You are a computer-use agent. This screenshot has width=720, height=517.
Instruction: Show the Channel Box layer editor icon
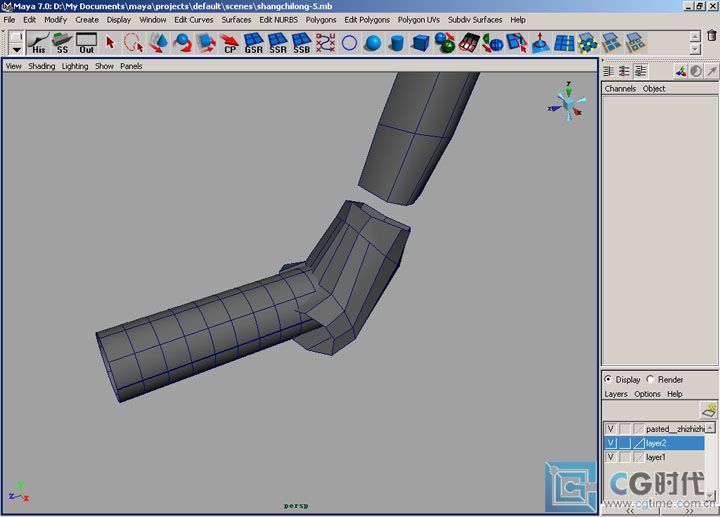click(640, 71)
